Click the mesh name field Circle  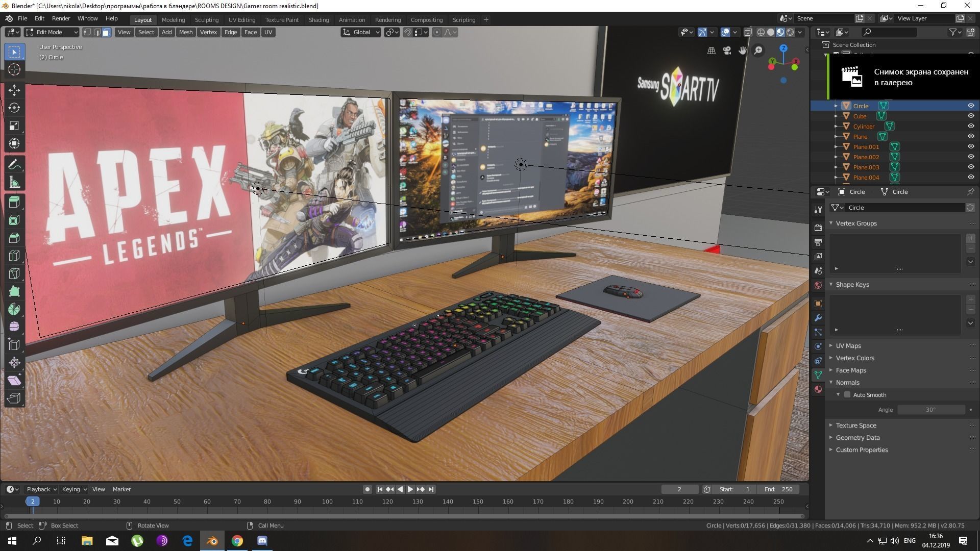click(905, 208)
